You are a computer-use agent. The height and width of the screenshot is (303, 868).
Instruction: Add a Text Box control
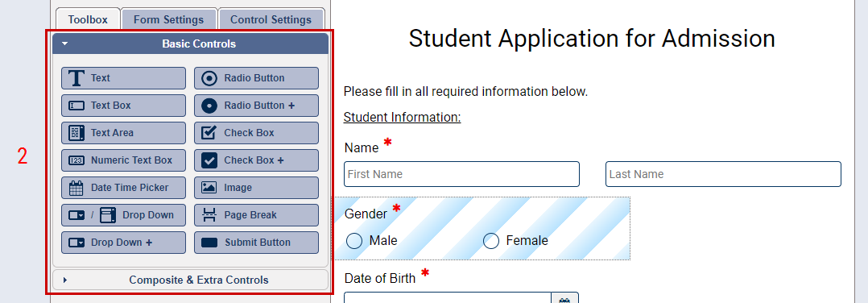(123, 106)
